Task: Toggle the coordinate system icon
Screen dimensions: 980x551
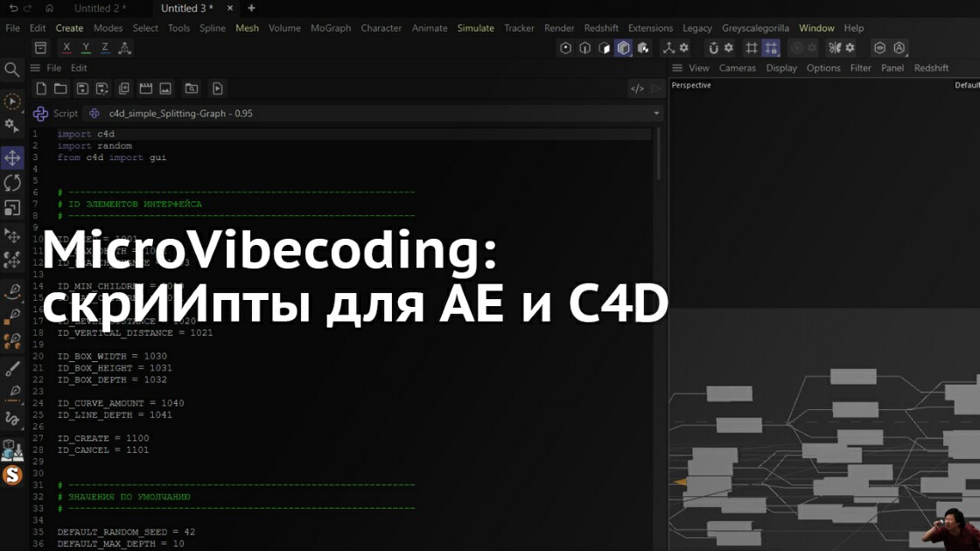Action: click(x=125, y=48)
